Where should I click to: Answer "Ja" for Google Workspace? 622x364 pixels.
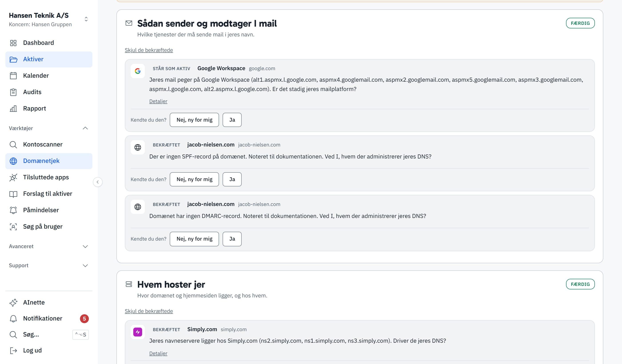pyautogui.click(x=232, y=120)
